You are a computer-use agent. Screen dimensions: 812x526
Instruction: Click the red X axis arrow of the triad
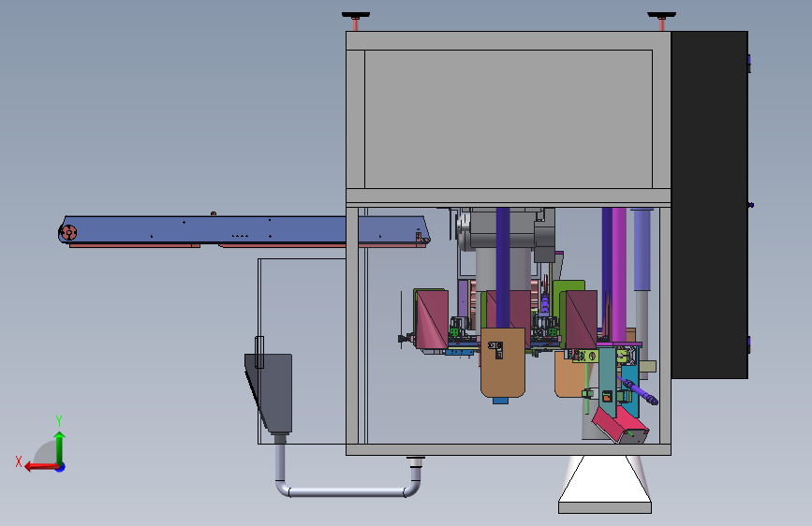(x=40, y=467)
